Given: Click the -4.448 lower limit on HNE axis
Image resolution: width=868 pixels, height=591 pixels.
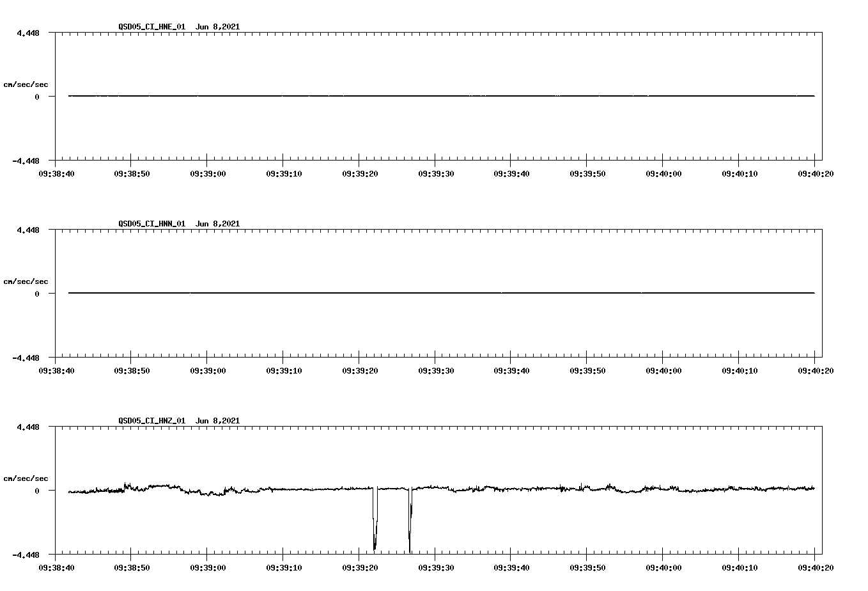Looking at the screenshot, I should [x=26, y=161].
